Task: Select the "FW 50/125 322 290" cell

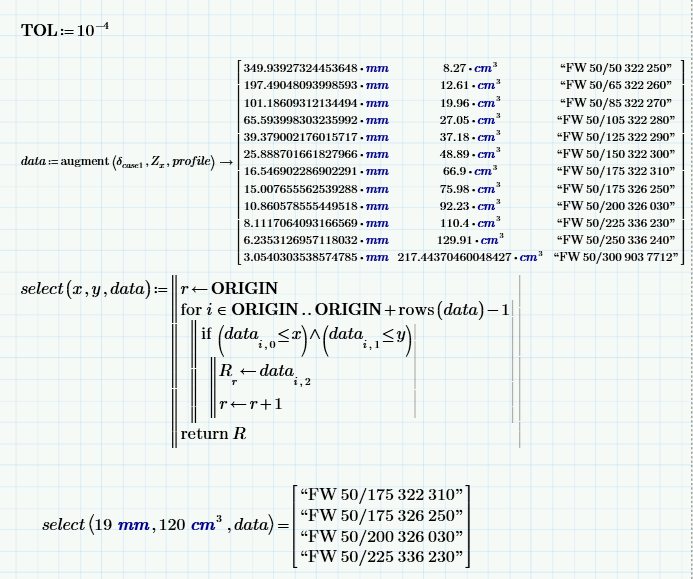Action: tap(616, 137)
